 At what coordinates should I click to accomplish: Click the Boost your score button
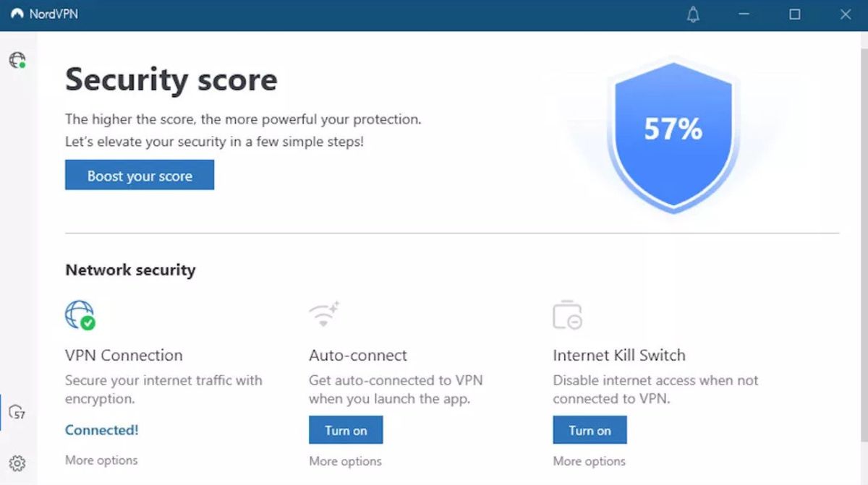click(x=139, y=175)
